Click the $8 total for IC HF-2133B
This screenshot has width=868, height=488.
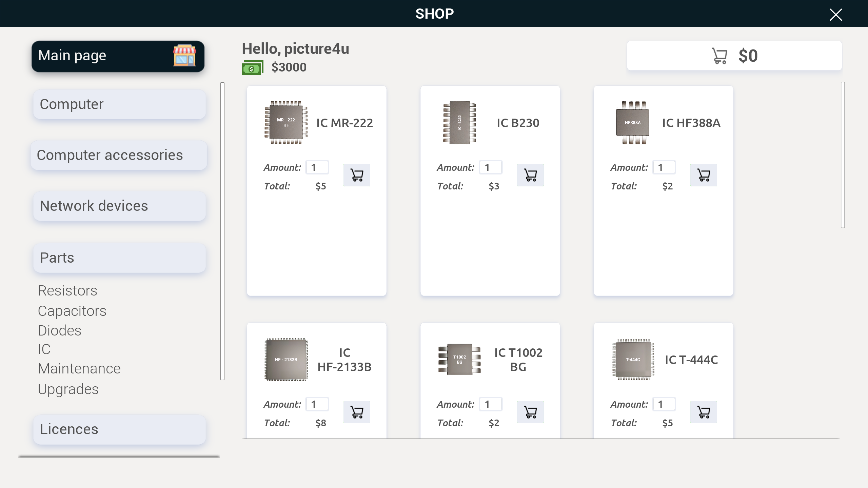pos(321,423)
